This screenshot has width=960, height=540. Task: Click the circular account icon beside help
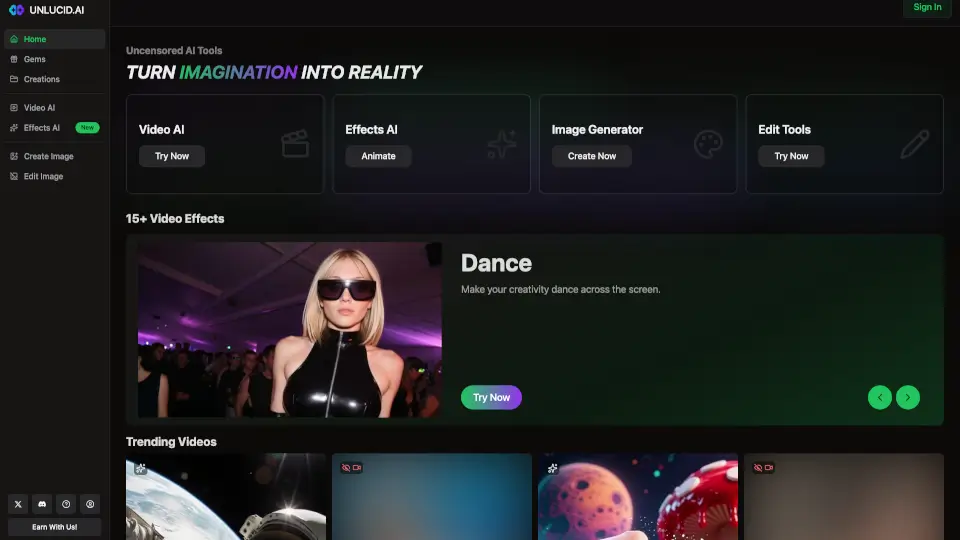[x=90, y=504]
